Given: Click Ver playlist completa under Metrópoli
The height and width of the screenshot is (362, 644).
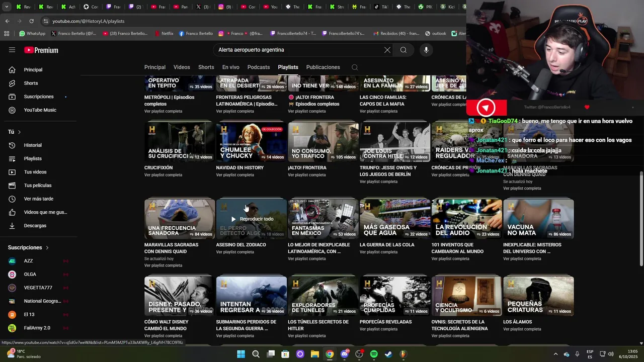Looking at the screenshot, I should [164, 111].
